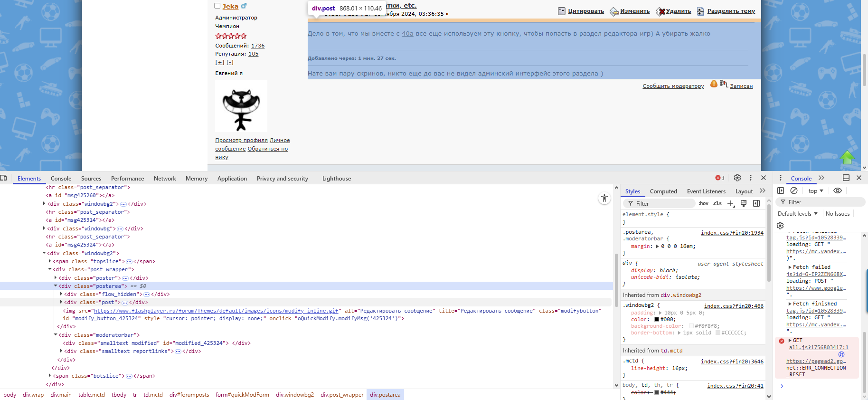Click the new style rule plus icon
The width and height of the screenshot is (868, 400).
pyautogui.click(x=730, y=203)
